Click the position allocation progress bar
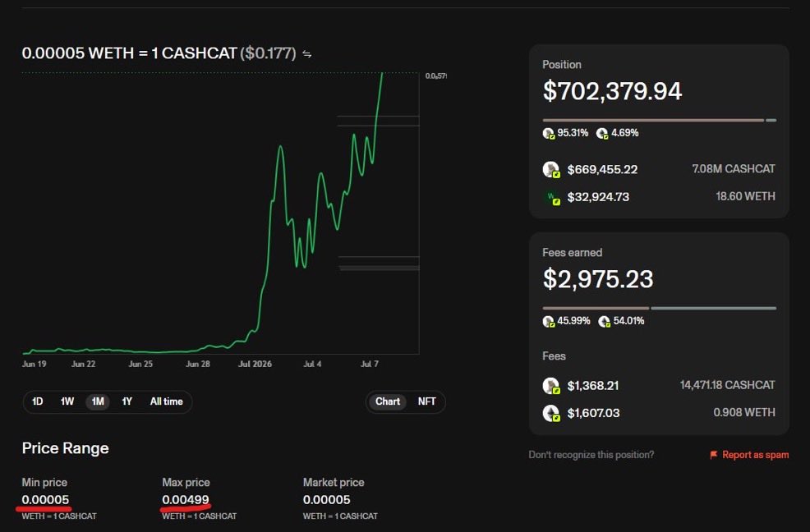The width and height of the screenshot is (810, 532). (x=659, y=120)
